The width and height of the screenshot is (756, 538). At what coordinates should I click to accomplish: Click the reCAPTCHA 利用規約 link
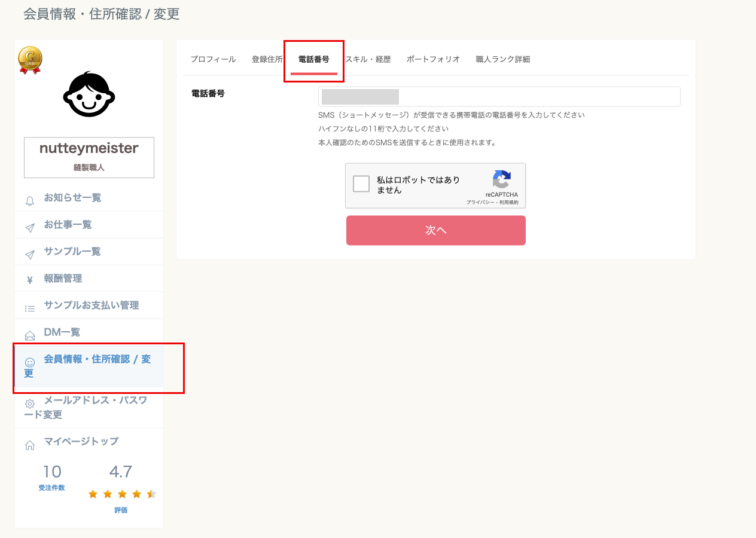coord(509,203)
